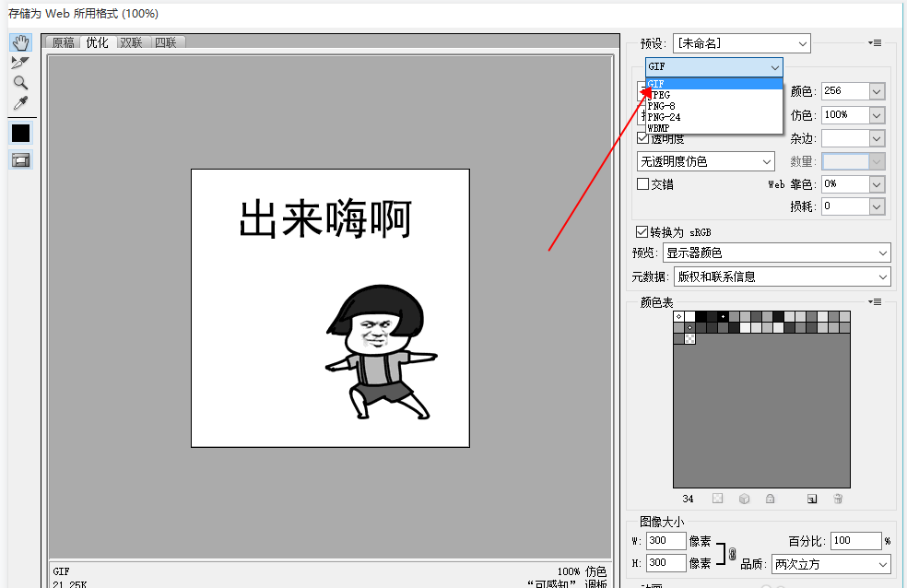Select the Zoom magnifier tool
The image size is (907, 588).
[21, 83]
